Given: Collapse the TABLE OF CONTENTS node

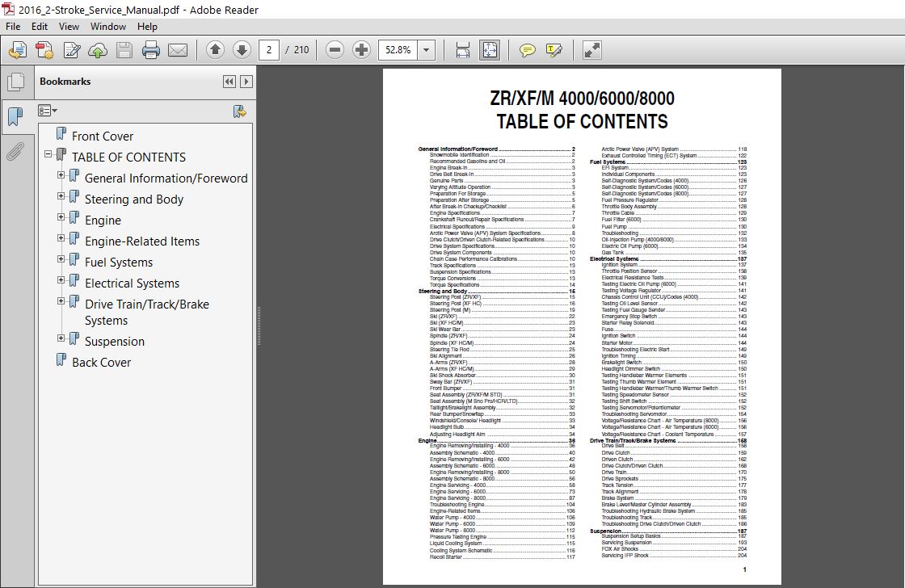Looking at the screenshot, I should [48, 154].
